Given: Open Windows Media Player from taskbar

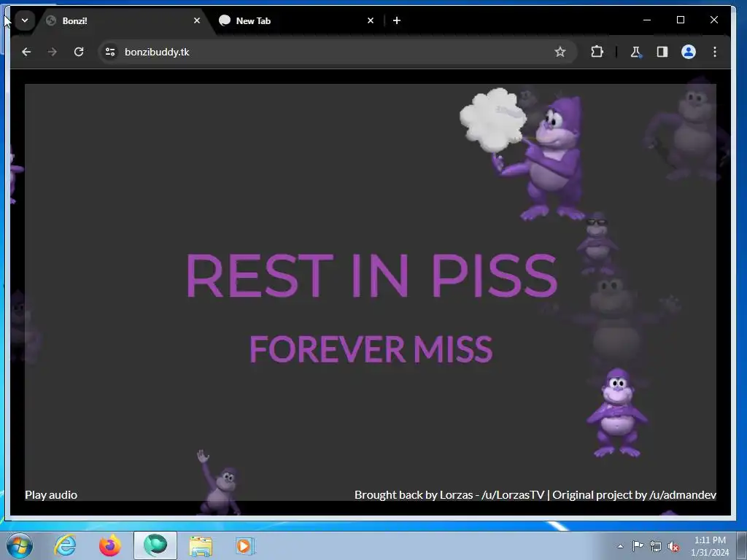Looking at the screenshot, I should [x=245, y=545].
